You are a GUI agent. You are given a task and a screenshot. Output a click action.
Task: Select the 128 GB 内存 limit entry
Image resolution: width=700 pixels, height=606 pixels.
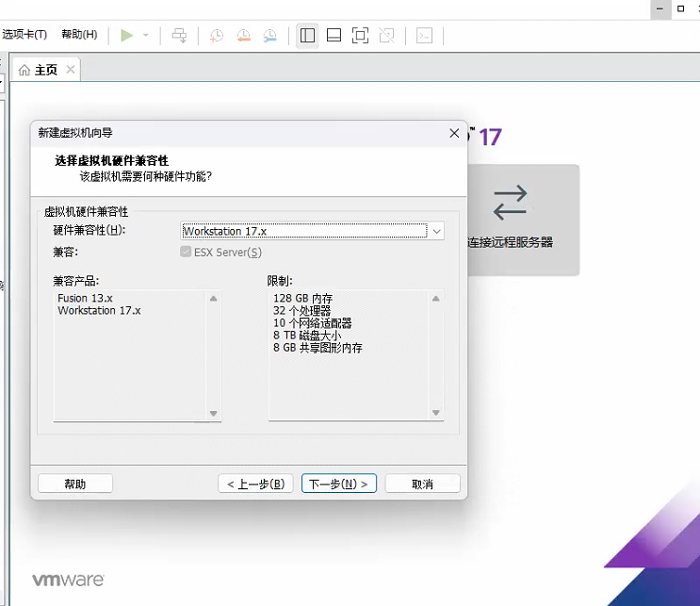[302, 298]
